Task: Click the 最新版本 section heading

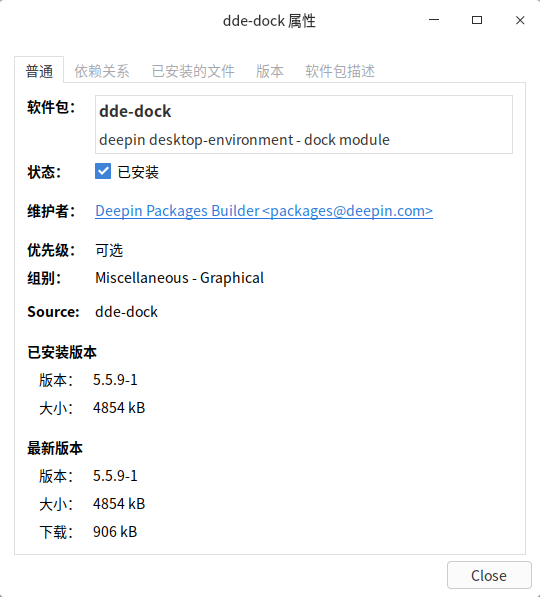Action: tap(55, 448)
